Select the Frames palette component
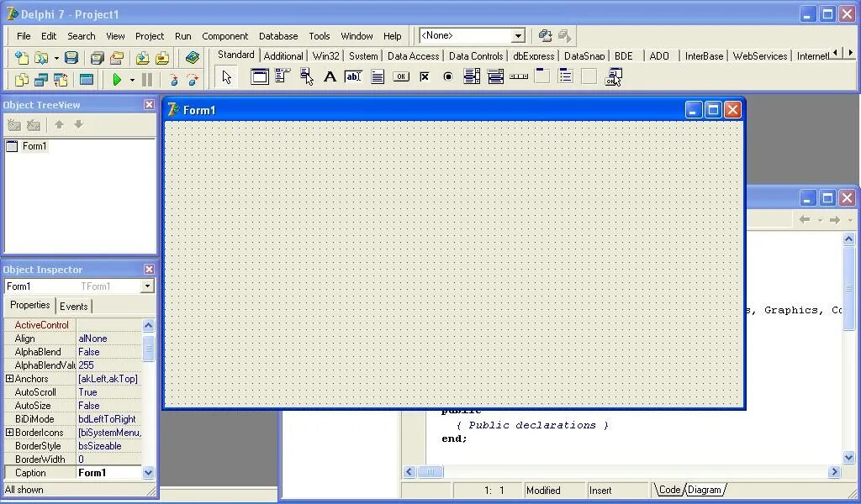Screen dimensions: 861x504 click(x=259, y=76)
